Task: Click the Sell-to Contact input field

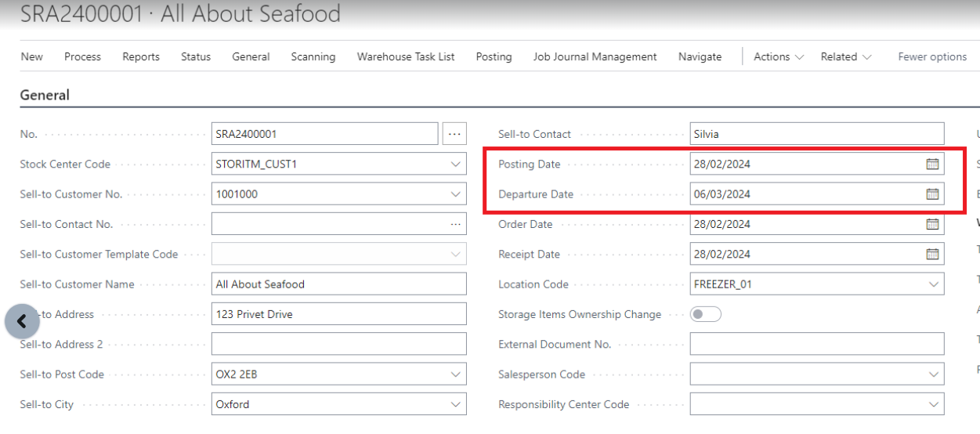Action: [x=816, y=134]
